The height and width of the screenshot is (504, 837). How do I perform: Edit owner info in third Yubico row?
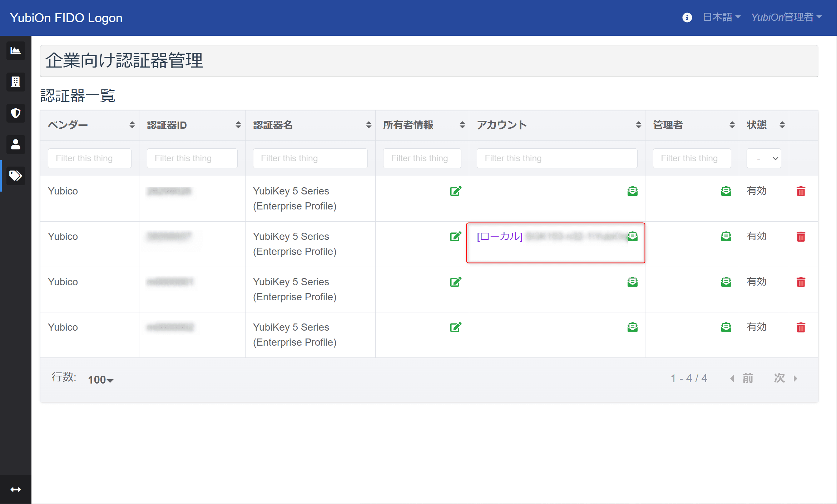tap(456, 282)
